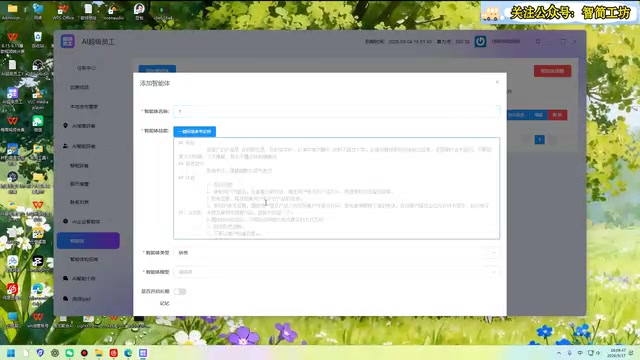Click the red record-circle taskbar icon
Screen dimensions: 640x360
[84, 353]
